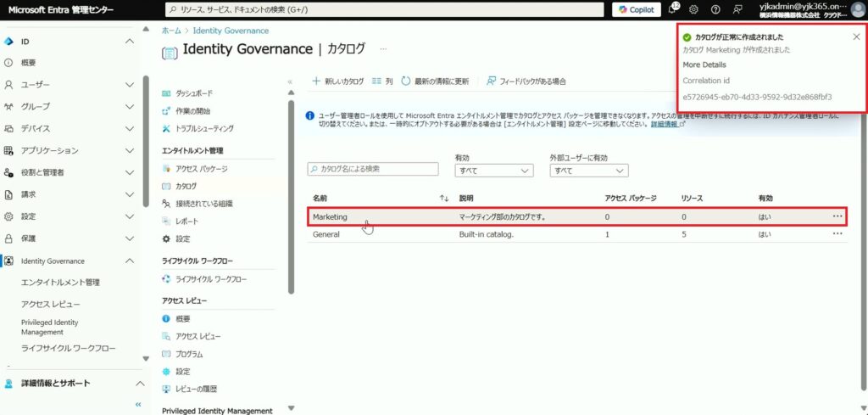Expand the 保護 sidebar section
This screenshot has height=415, width=868.
pyautogui.click(x=130, y=238)
